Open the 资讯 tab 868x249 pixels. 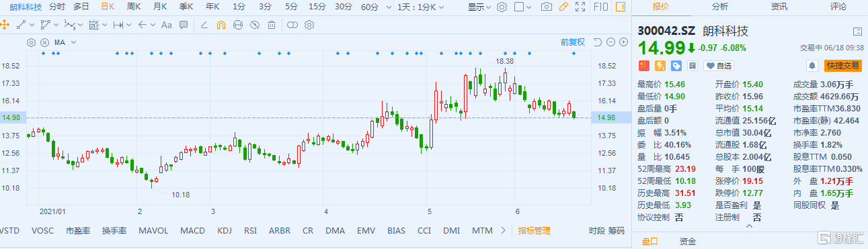779,7
